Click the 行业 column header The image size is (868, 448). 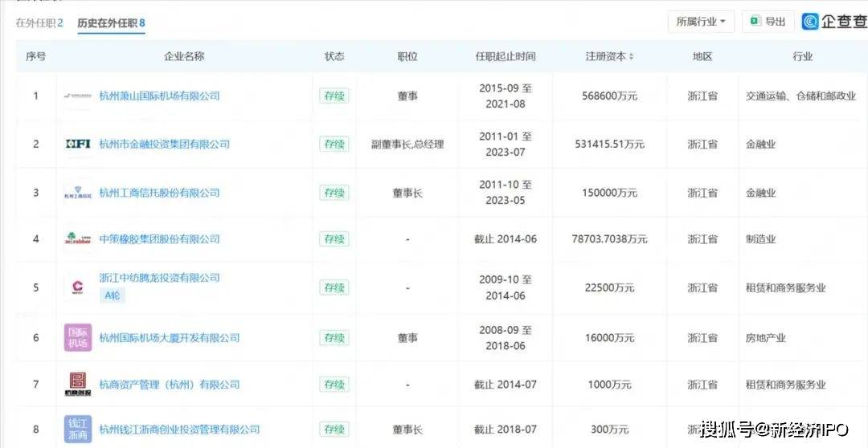[x=803, y=56]
